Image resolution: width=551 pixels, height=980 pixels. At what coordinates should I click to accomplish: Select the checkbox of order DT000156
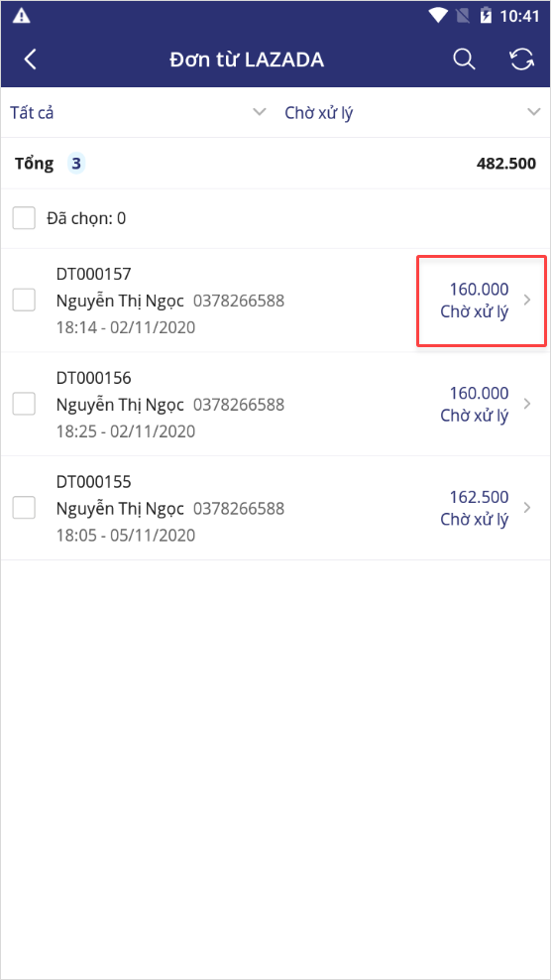click(x=24, y=404)
